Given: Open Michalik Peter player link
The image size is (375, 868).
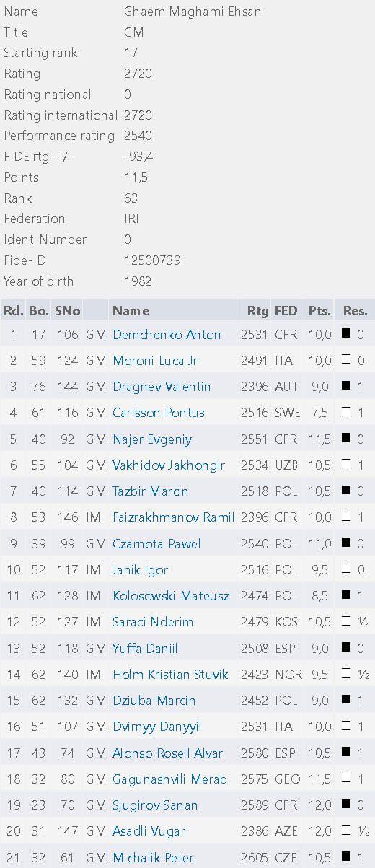Looking at the screenshot, I should 153,857.
